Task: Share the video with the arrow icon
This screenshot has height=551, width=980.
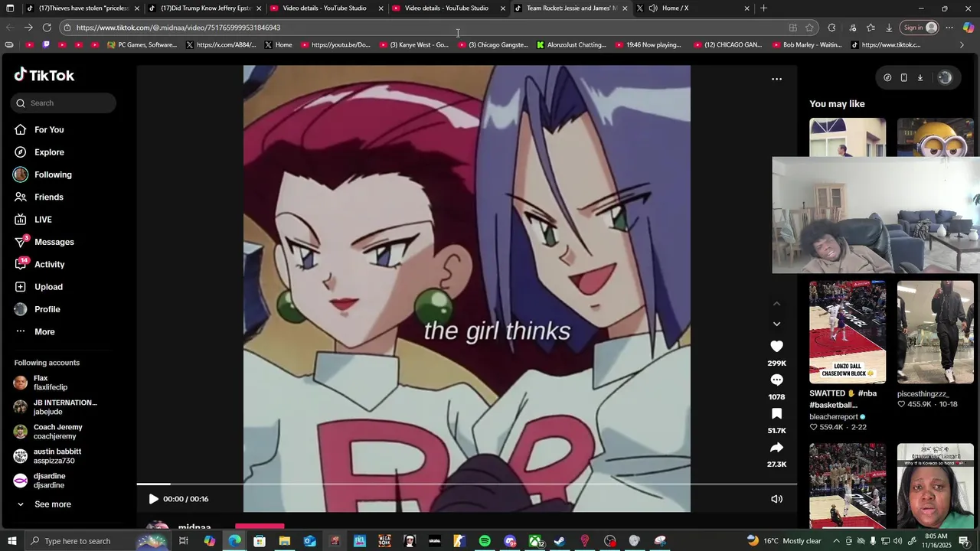Action: pos(776,448)
